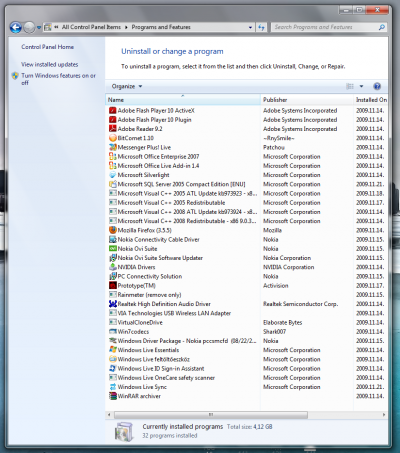Open View installed updates link
This screenshot has width=400, height=453.
pyautogui.click(x=50, y=64)
